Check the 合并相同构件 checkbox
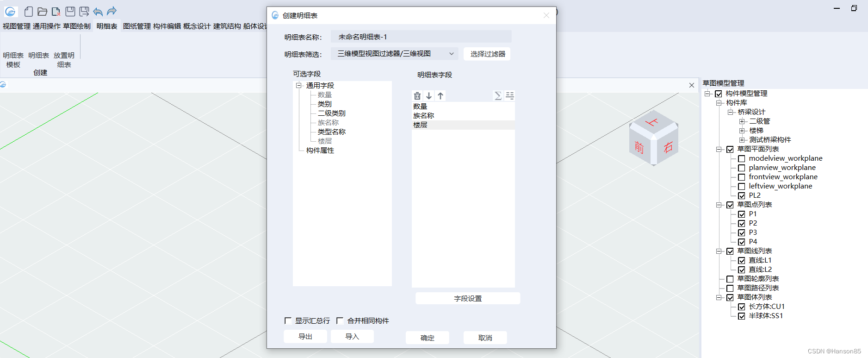This screenshot has height=358, width=868. pos(340,320)
